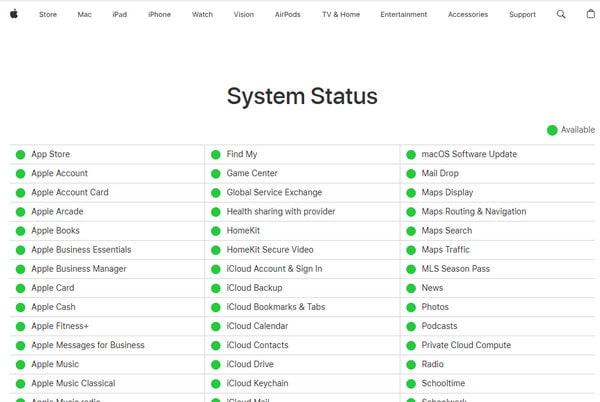Select the Apple Account Card row text
The image size is (600, 402).
click(70, 192)
